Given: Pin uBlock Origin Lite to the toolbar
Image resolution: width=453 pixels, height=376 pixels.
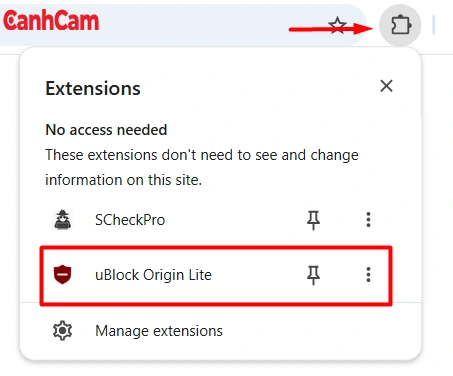Looking at the screenshot, I should click(x=313, y=275).
